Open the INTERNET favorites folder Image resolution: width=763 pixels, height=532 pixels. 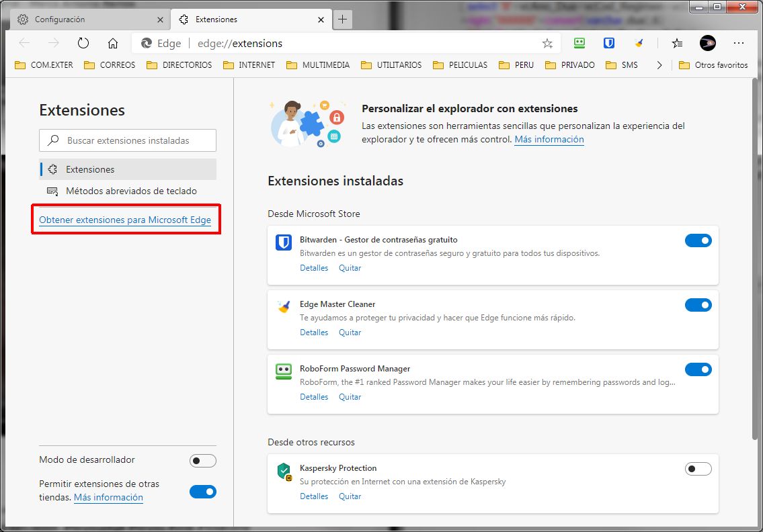(249, 64)
